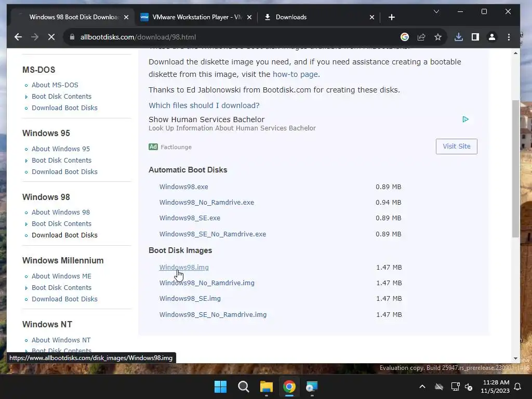The height and width of the screenshot is (399, 532).
Task: Open Google icon in address bar
Action: (x=404, y=37)
